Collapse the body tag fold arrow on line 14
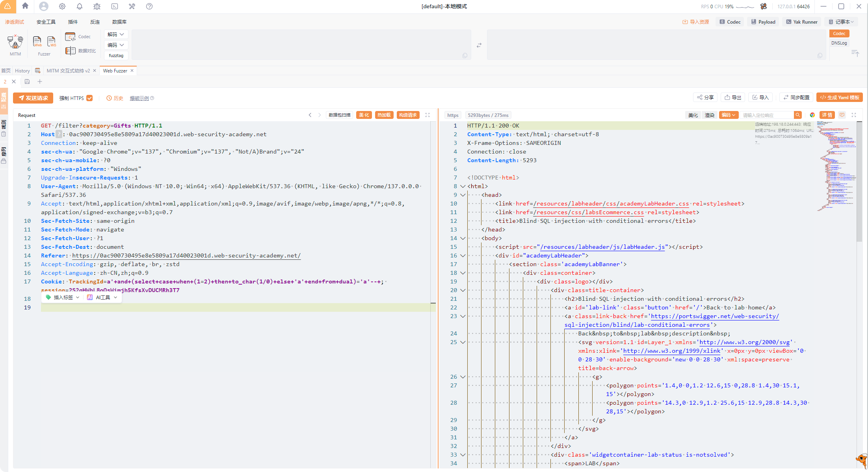Viewport: 868px width, 472px height. click(x=463, y=238)
